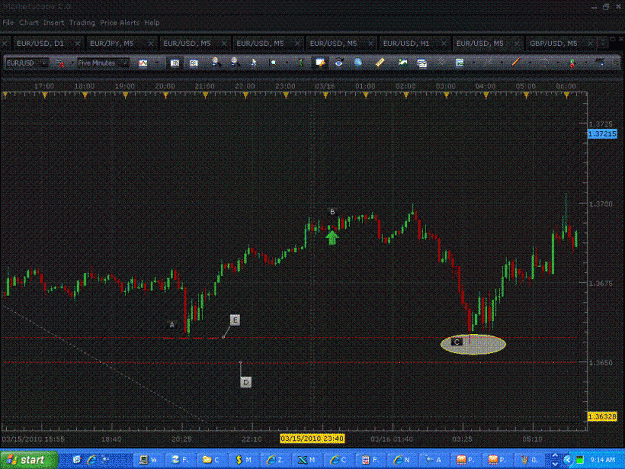Click the blue globe icon
The height and width of the screenshot is (469, 625).
(x=358, y=63)
